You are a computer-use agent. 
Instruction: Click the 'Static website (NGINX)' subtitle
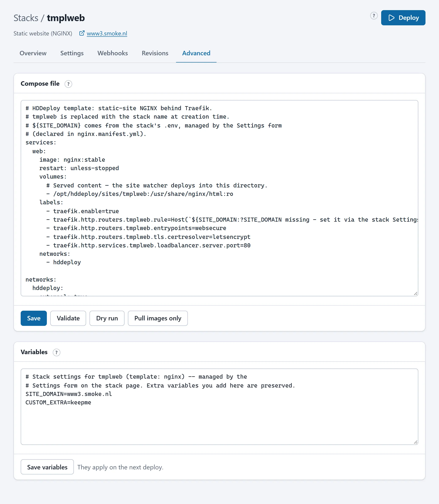[43, 33]
